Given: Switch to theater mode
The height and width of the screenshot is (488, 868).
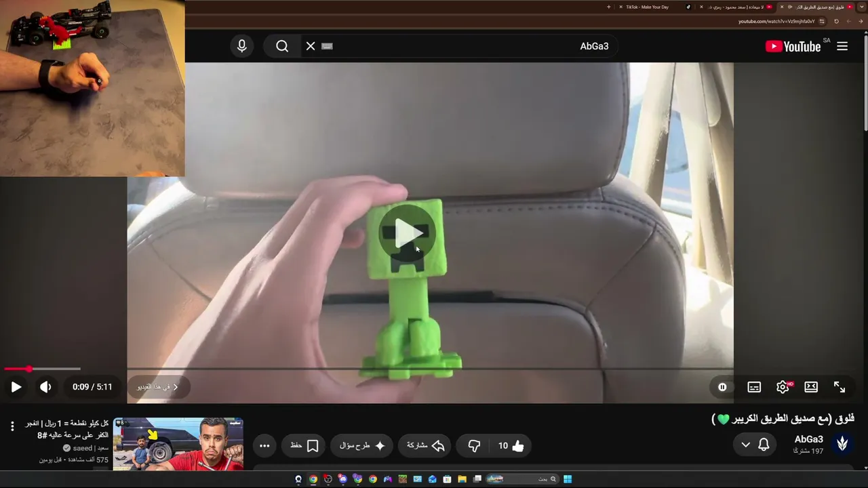Looking at the screenshot, I should point(811,387).
